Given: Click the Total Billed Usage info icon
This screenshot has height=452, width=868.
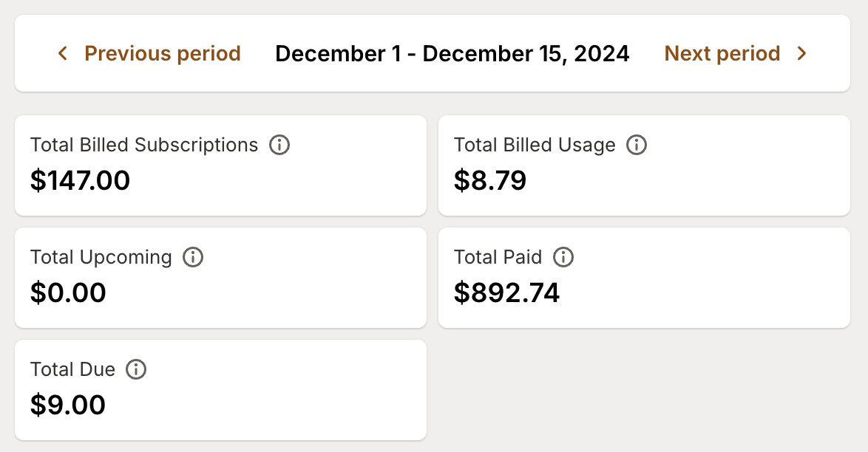Looking at the screenshot, I should pyautogui.click(x=636, y=145).
